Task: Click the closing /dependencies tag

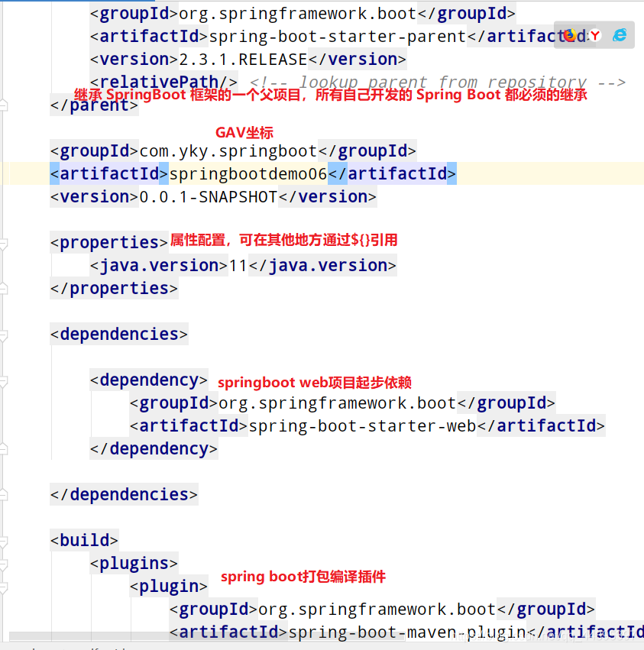Action: click(x=124, y=494)
